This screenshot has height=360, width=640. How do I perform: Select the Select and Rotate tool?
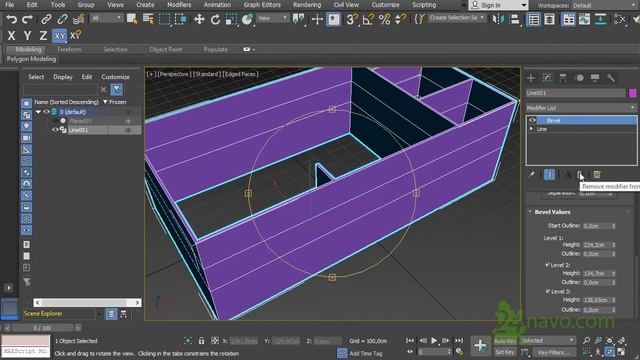coord(215,19)
